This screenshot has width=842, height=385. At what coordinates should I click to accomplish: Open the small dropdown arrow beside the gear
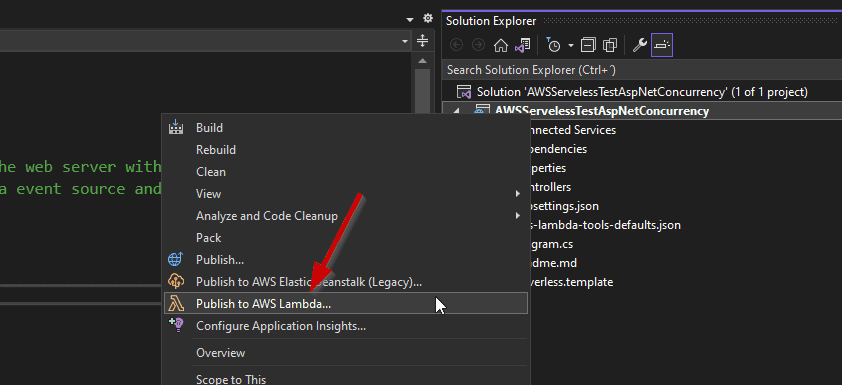click(x=410, y=19)
